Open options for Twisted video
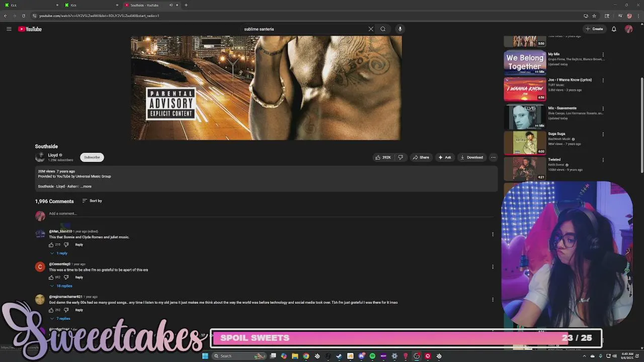This screenshot has width=644, height=362. click(x=603, y=160)
